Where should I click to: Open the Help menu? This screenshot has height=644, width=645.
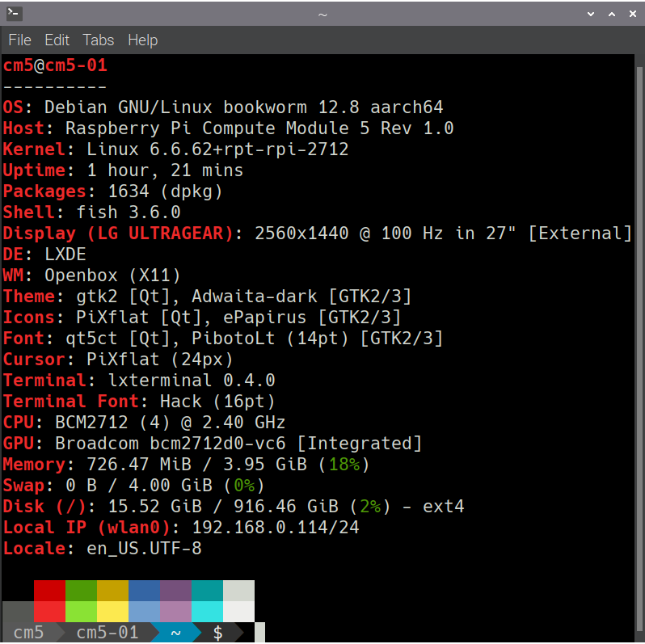pyautogui.click(x=143, y=40)
